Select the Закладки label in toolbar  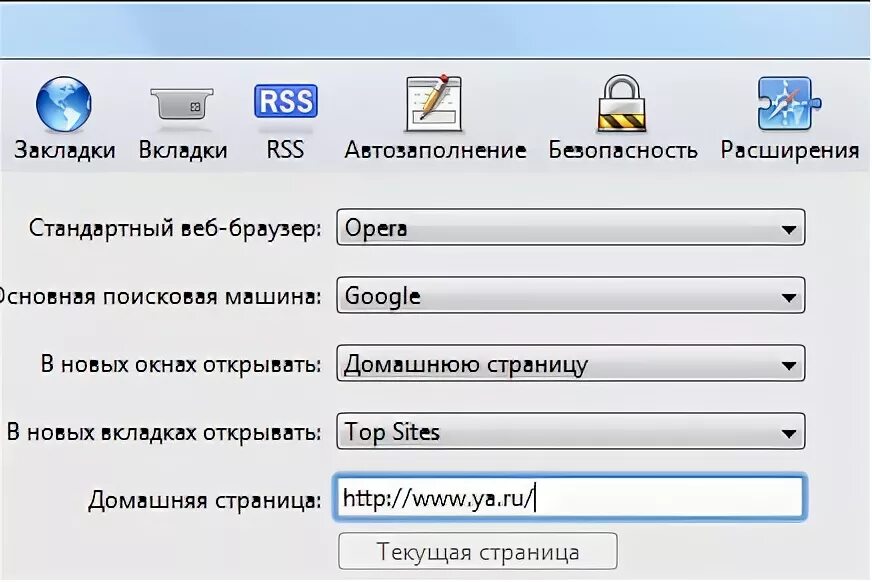[65, 150]
